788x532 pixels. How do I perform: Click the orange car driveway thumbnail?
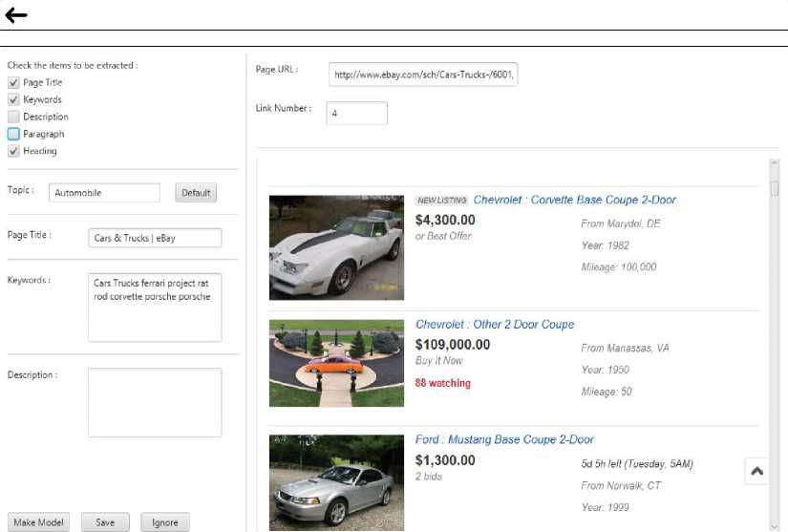[x=337, y=363]
